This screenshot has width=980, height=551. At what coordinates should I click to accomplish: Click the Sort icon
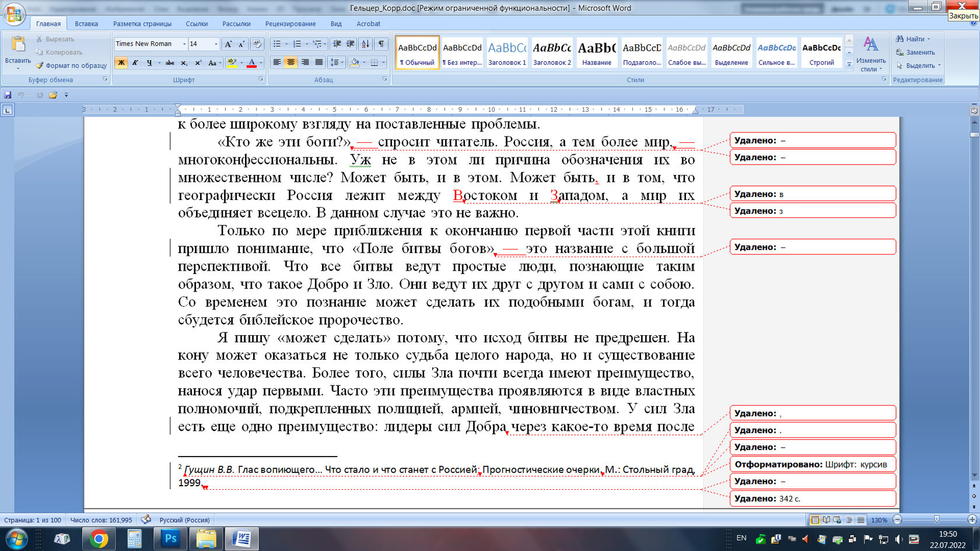click(365, 44)
